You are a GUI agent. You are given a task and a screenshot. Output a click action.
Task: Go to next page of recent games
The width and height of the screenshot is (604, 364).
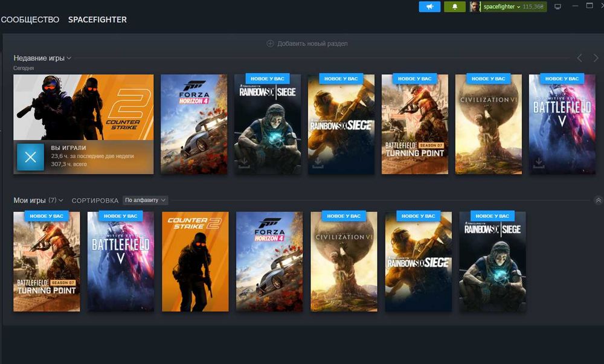[596, 58]
